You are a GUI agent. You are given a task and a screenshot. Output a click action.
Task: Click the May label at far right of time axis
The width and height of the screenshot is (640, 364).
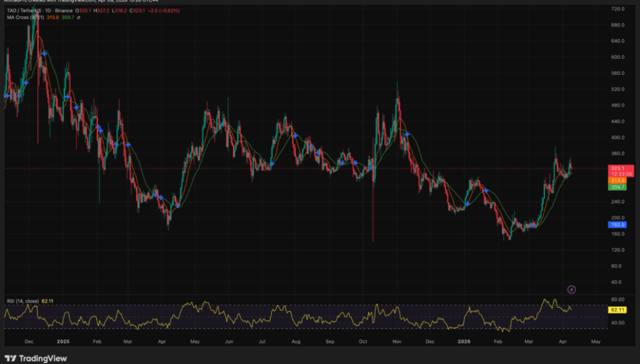coord(595,339)
